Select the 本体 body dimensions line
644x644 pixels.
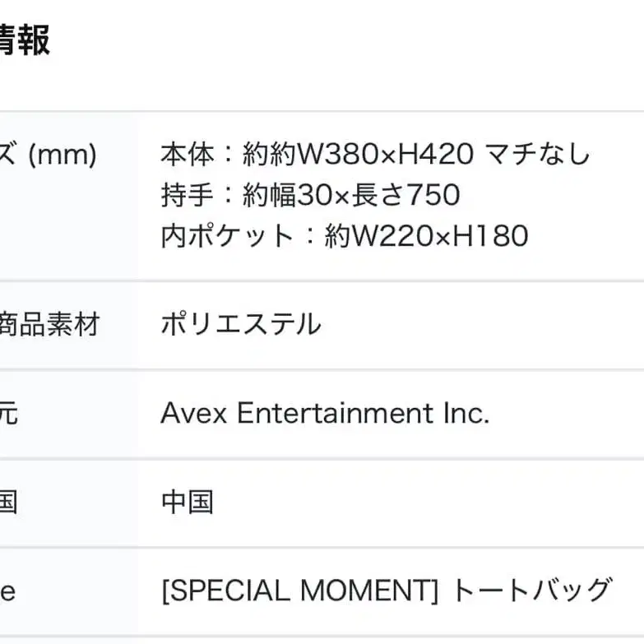coord(375,154)
